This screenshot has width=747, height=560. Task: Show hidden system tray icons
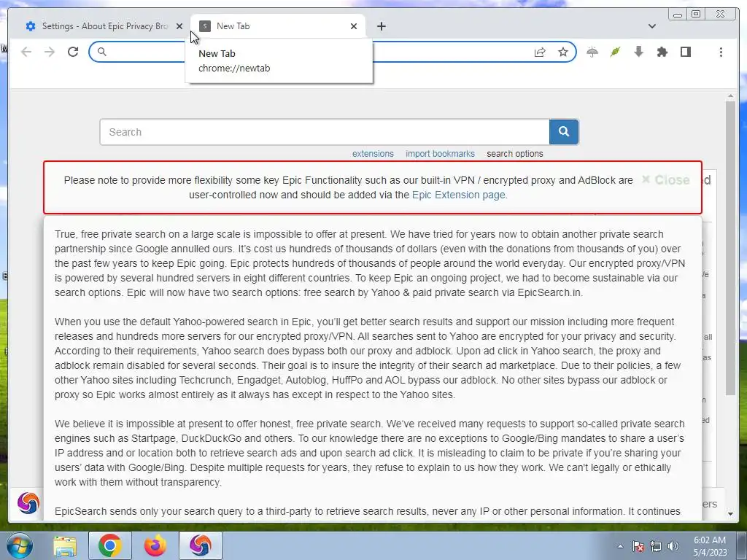click(x=620, y=546)
